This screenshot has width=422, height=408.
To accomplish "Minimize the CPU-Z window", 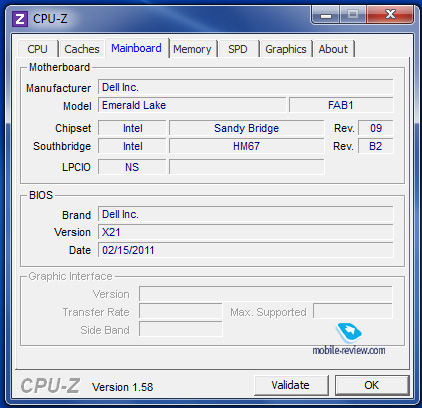I will [x=326, y=15].
